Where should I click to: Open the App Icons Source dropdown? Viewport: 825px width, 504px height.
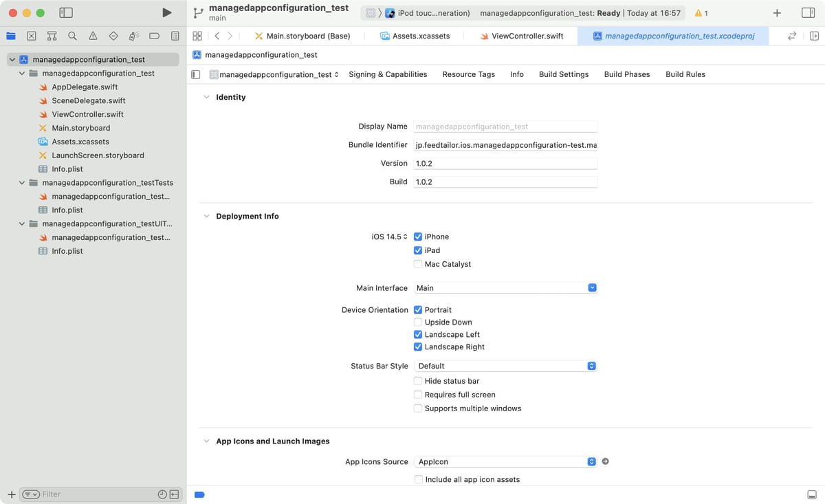(505, 461)
